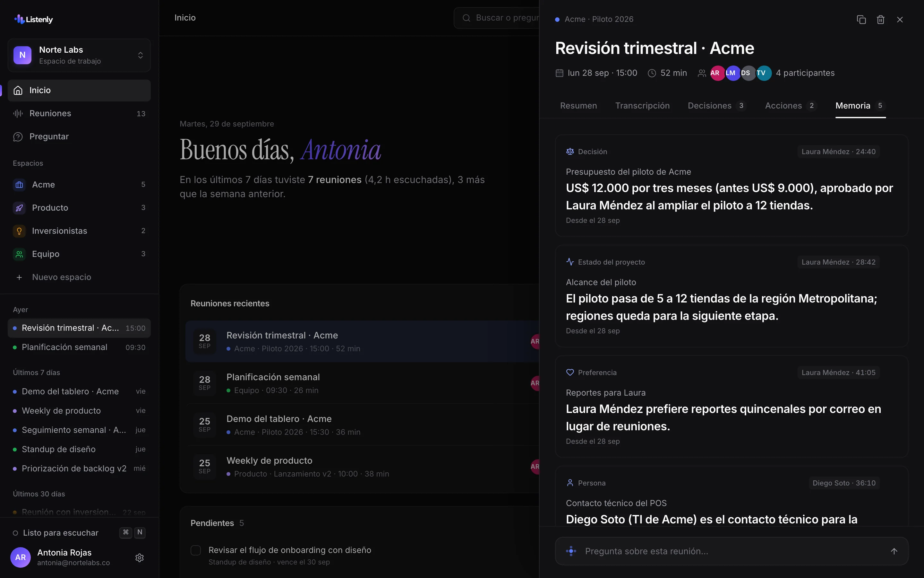Viewport: 924px width, 578px height.
Task: Send the question with the arrow-up icon
Action: (x=894, y=551)
